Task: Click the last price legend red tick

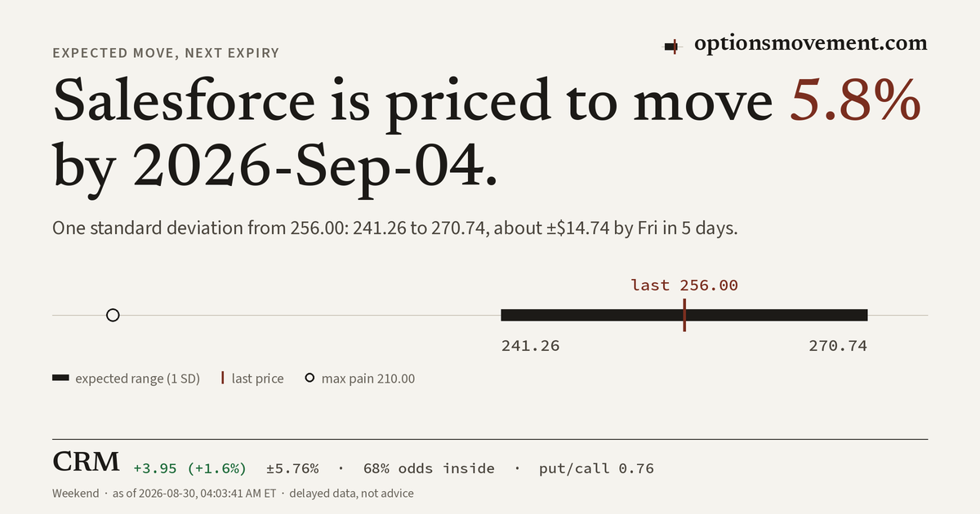Action: [222, 379]
